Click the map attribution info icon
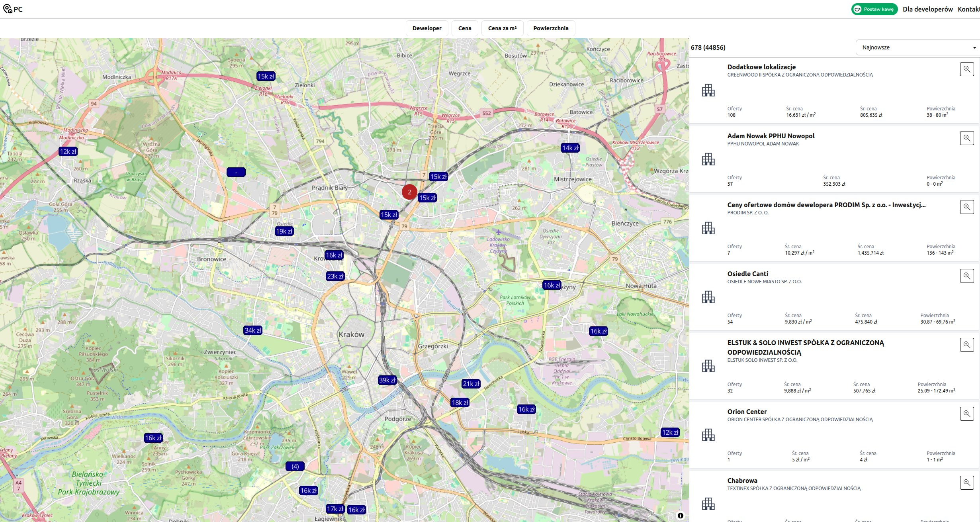Image resolution: width=980 pixels, height=522 pixels. click(681, 516)
